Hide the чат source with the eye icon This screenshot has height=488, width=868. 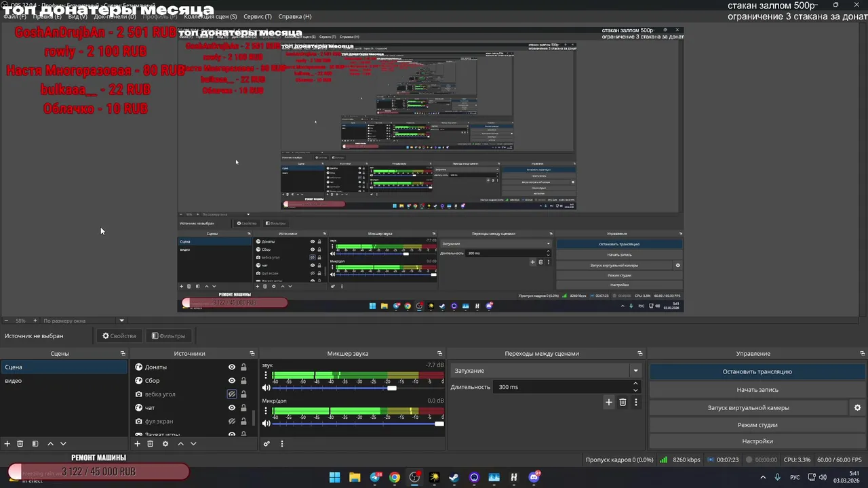tap(232, 408)
